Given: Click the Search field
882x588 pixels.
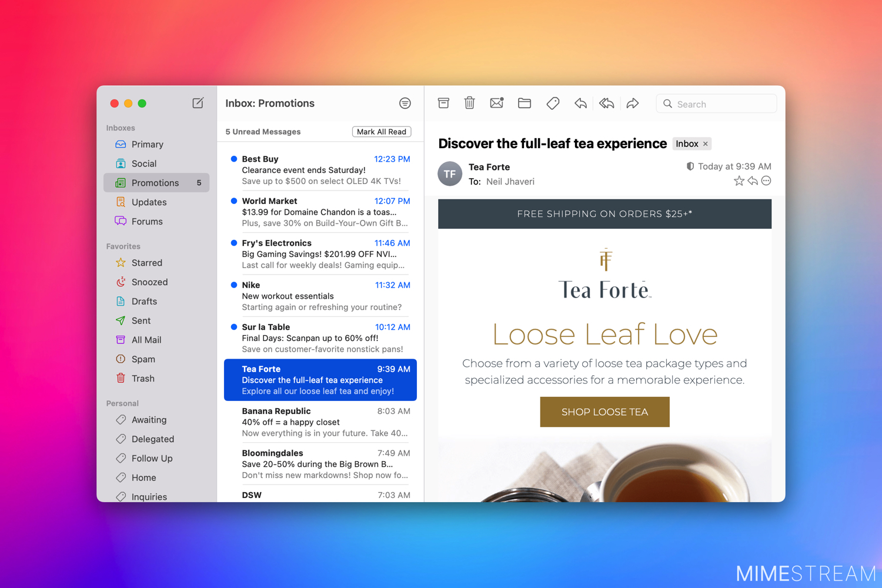Looking at the screenshot, I should pos(716,104).
